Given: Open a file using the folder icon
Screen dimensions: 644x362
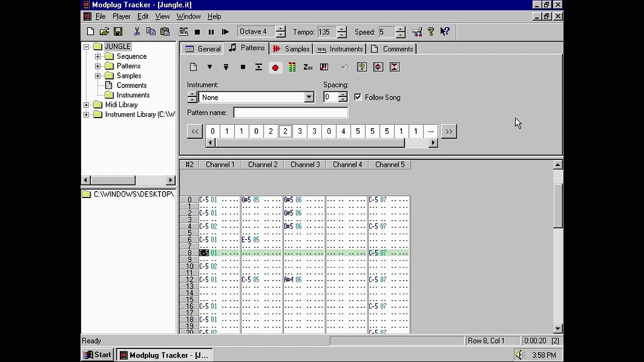Looking at the screenshot, I should (x=104, y=32).
